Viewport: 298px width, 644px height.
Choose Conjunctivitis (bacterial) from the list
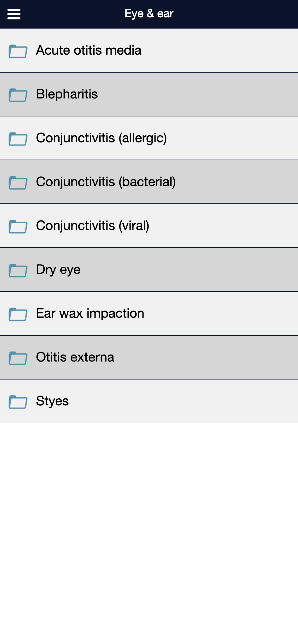click(x=149, y=182)
